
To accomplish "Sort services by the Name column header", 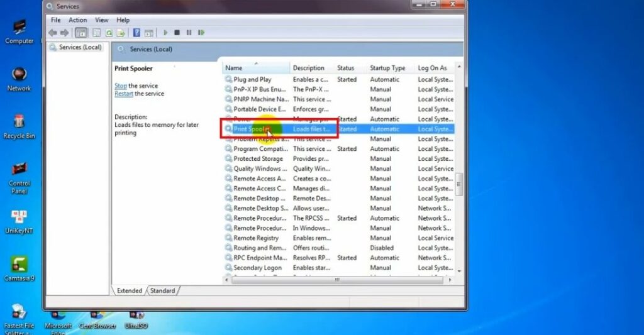I will click(252, 68).
